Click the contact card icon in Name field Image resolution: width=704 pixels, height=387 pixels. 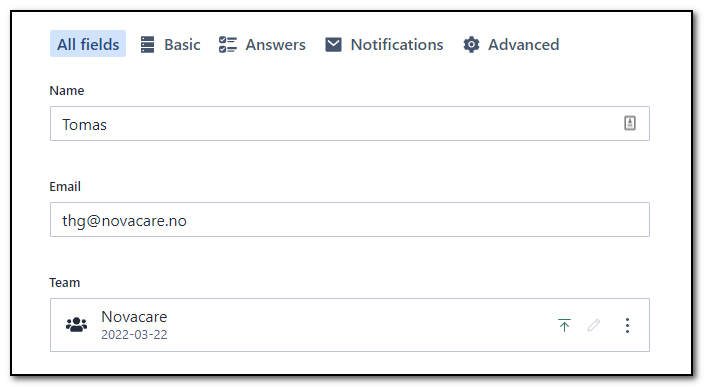(x=630, y=123)
